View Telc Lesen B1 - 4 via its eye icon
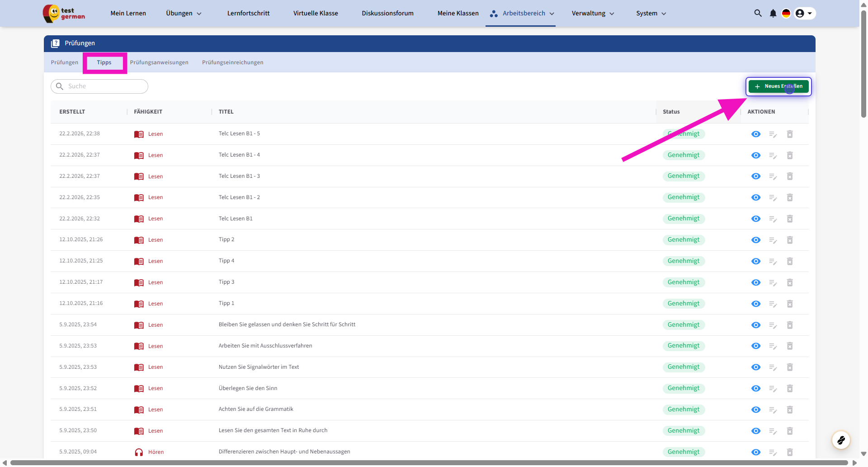The height and width of the screenshot is (467, 868). tap(756, 155)
